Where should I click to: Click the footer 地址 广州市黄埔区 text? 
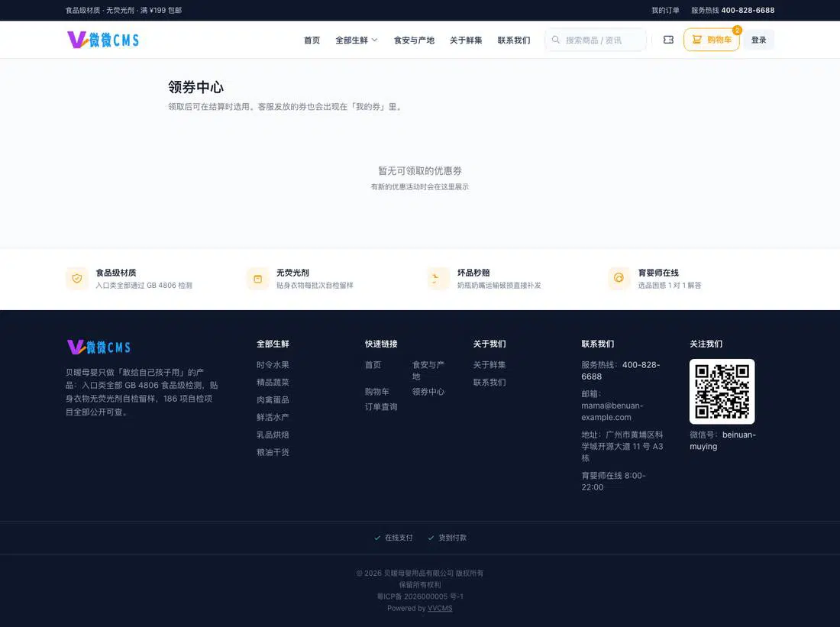point(622,447)
